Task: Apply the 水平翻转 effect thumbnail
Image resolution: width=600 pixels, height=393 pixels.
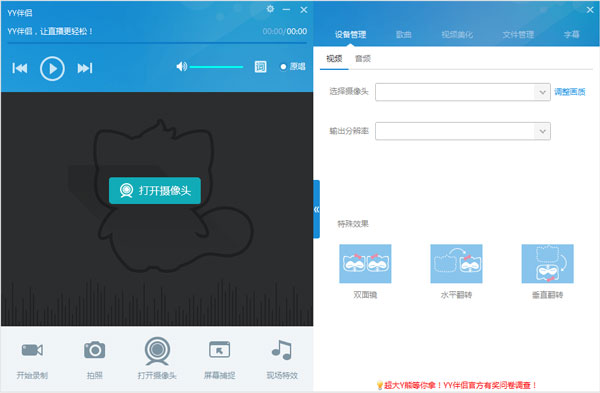Action: tap(456, 264)
